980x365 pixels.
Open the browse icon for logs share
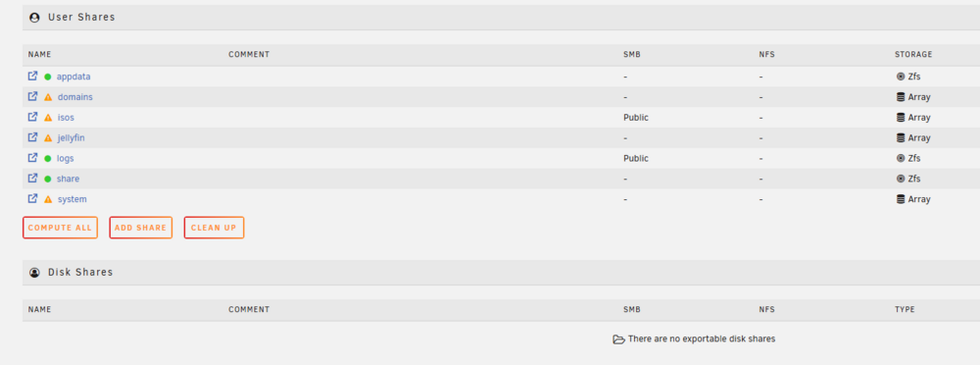tap(32, 158)
